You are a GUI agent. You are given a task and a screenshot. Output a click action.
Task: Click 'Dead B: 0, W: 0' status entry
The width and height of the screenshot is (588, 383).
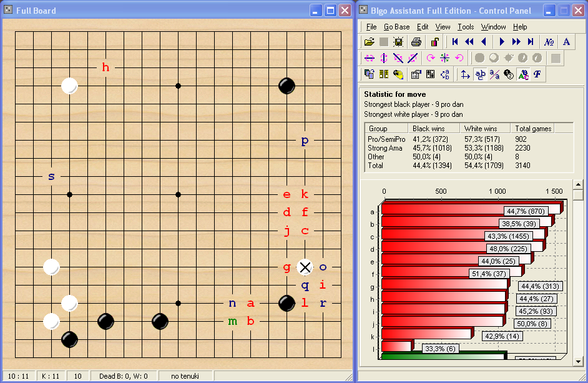(x=124, y=376)
